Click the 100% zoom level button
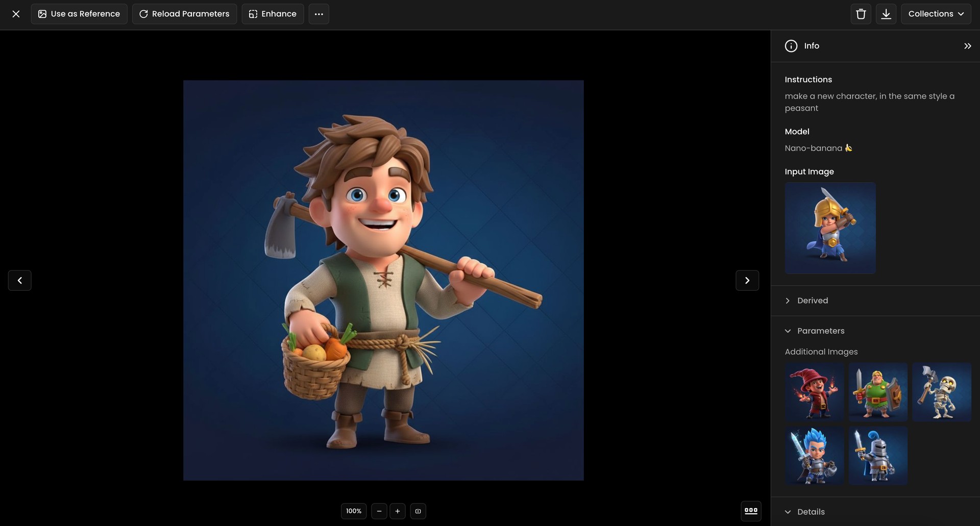Viewport: 980px width, 526px height. (x=353, y=511)
